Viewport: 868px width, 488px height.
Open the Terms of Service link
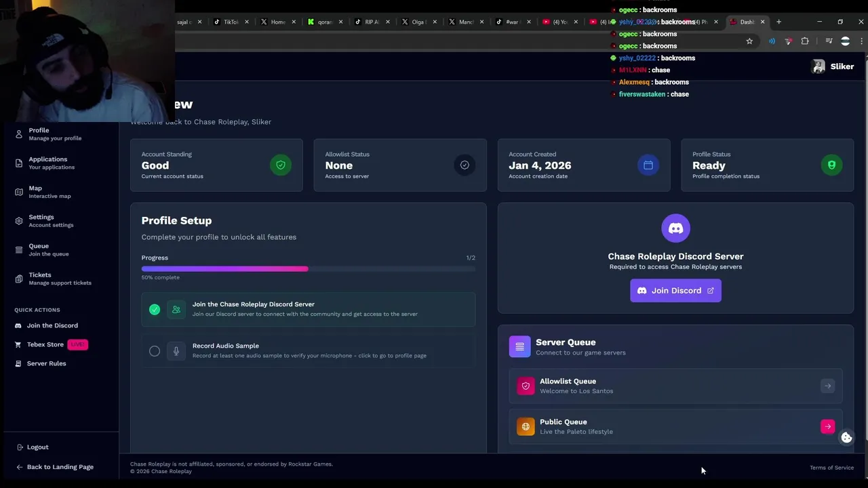pyautogui.click(x=831, y=468)
